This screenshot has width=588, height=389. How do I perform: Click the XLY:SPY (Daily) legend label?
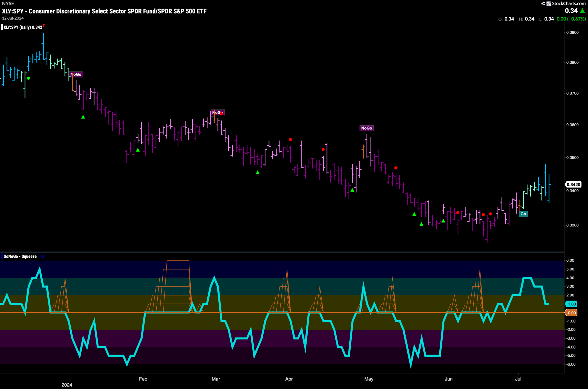point(23,27)
